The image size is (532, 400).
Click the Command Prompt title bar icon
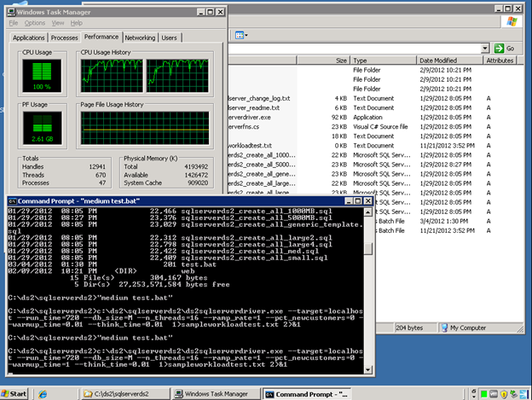(11, 201)
